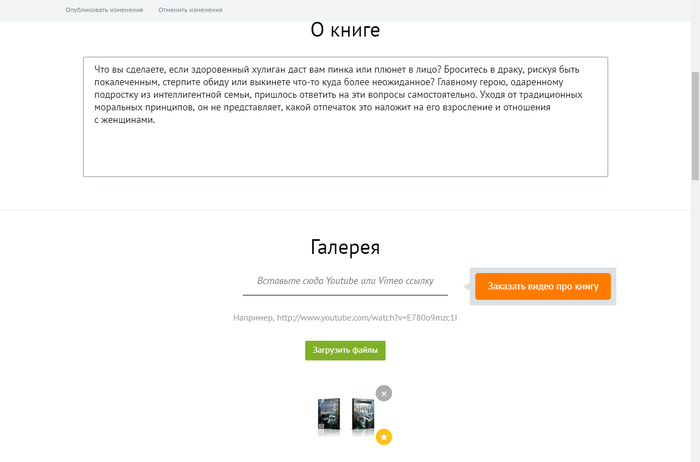Click the example youtube.com URL hint text
This screenshot has width=700, height=462.
(x=345, y=318)
